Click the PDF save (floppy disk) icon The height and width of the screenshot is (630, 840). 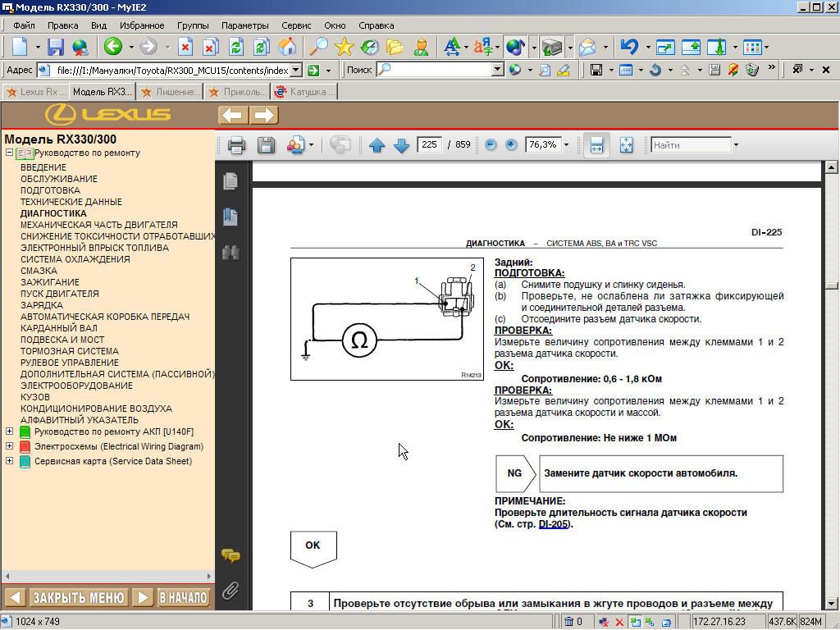(266, 145)
